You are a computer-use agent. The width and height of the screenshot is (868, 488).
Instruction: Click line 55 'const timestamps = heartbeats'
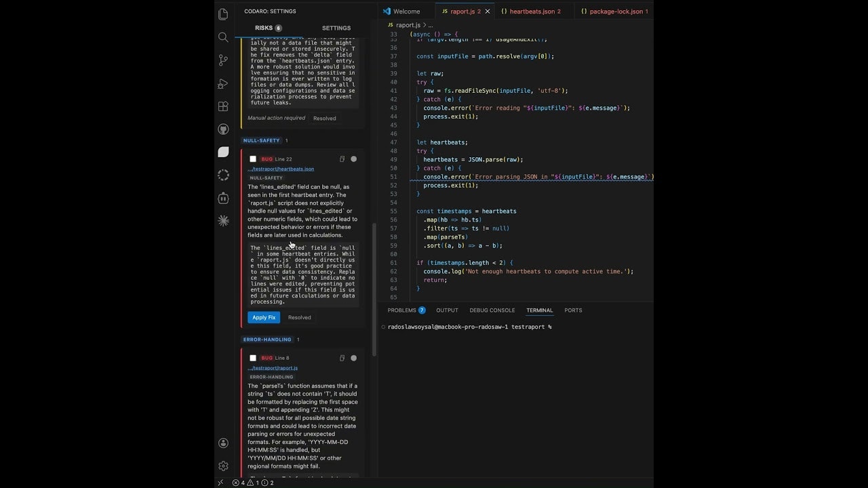pos(467,211)
